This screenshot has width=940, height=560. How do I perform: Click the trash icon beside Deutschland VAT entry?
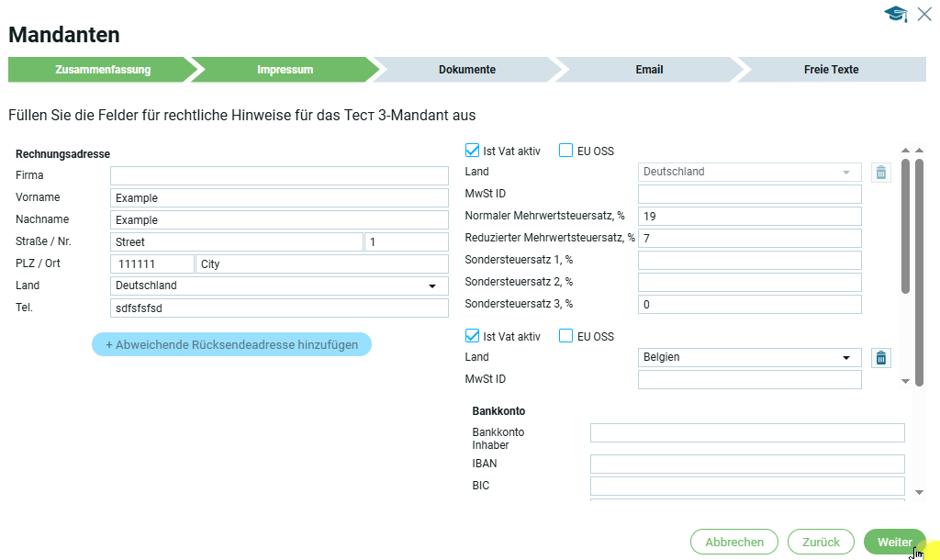[x=880, y=172]
